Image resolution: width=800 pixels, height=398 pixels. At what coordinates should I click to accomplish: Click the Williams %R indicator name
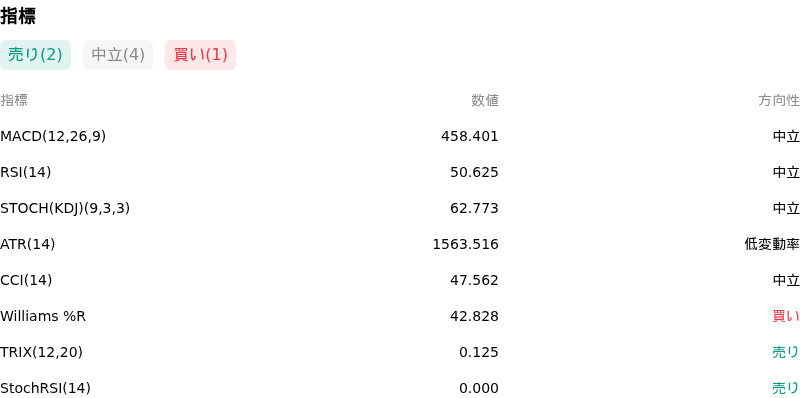click(x=43, y=316)
